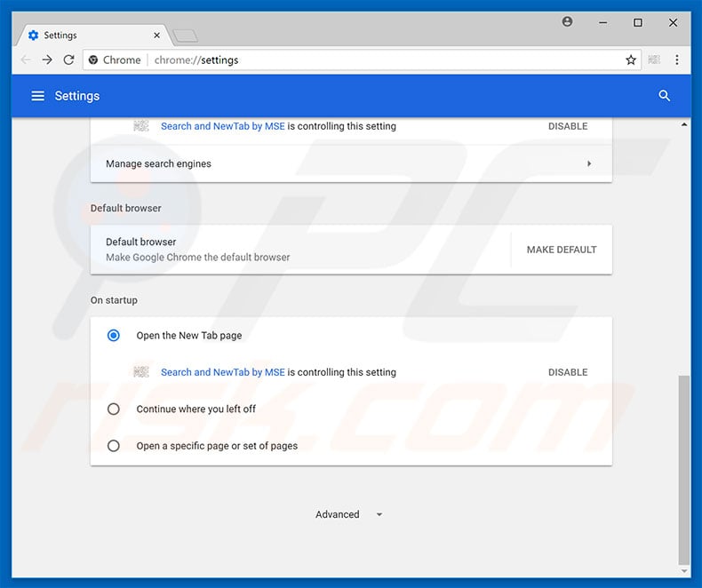Click MAKE DEFAULT button
The height and width of the screenshot is (588, 702).
(x=562, y=250)
